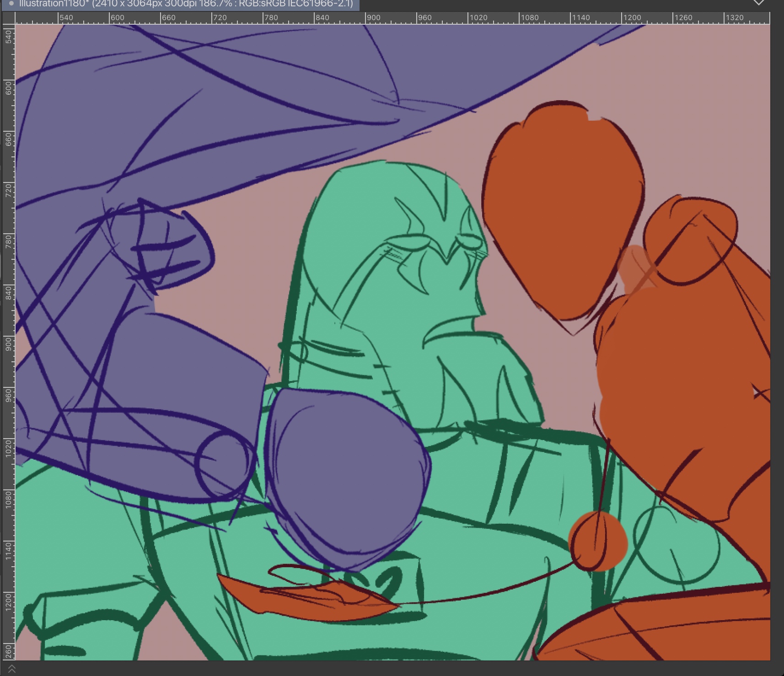This screenshot has width=784, height=676.
Task: Click the ruler origin corner box
Action: point(8,18)
